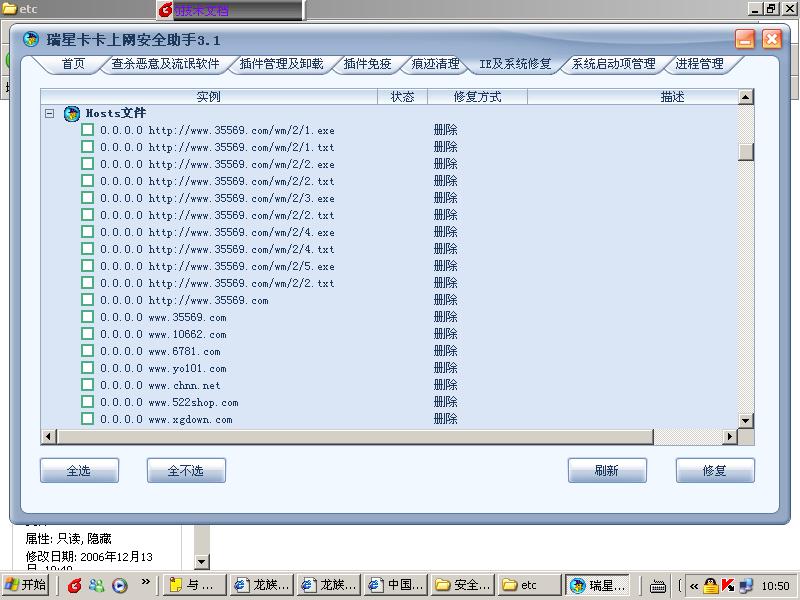Minimize the Rising Kaka assistant with the orange button
Screen dimensions: 800x600
[745, 39]
